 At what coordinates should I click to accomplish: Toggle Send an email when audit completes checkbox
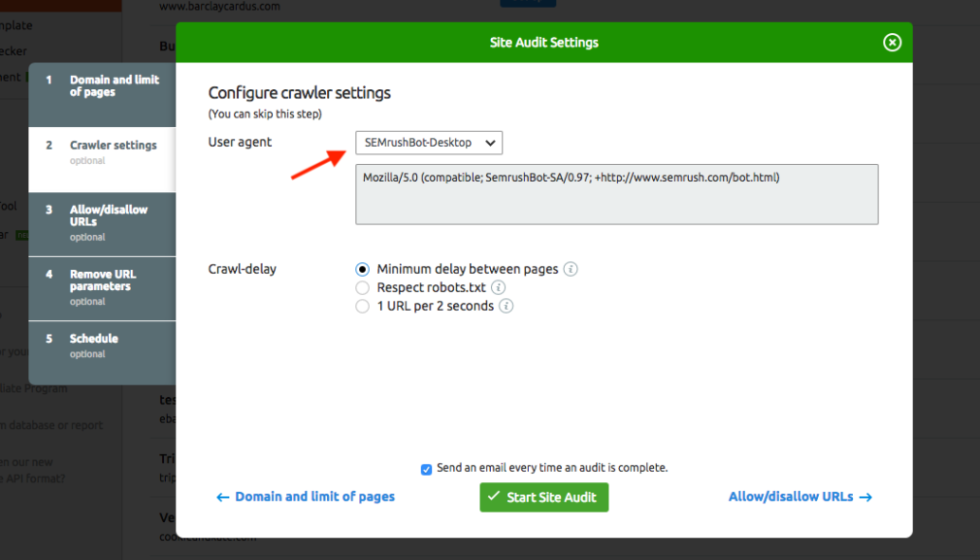click(426, 470)
